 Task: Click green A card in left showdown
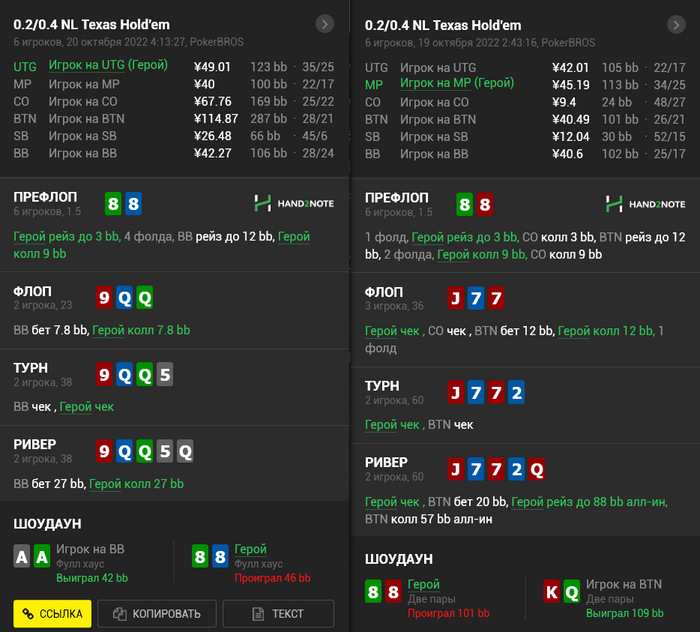[x=42, y=557]
